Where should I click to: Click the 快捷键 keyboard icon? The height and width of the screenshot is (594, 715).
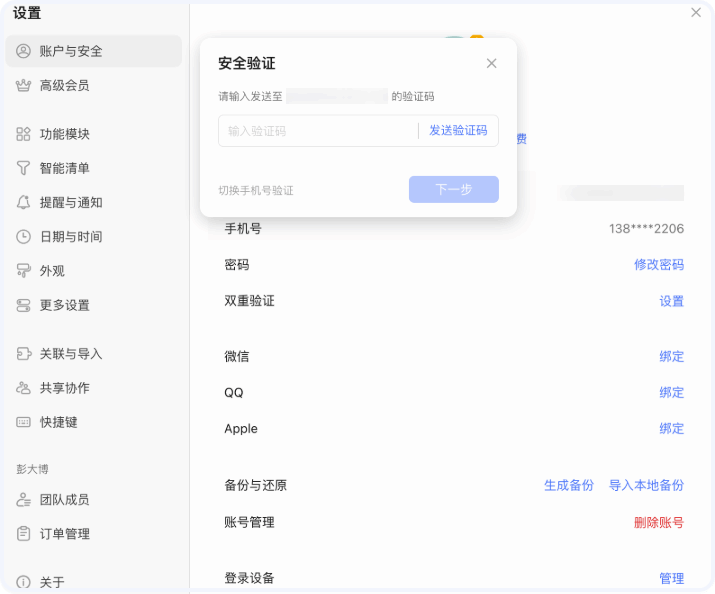click(x=24, y=422)
